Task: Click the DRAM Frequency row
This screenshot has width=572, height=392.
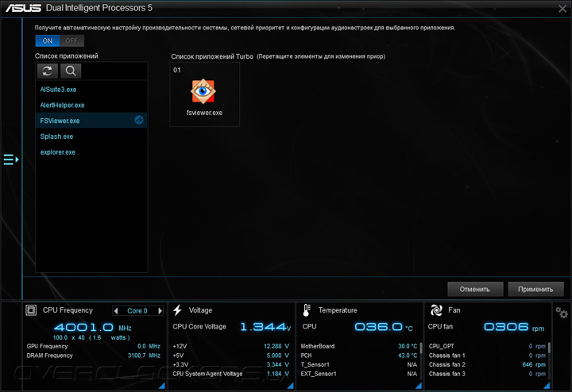Action: pos(94,355)
